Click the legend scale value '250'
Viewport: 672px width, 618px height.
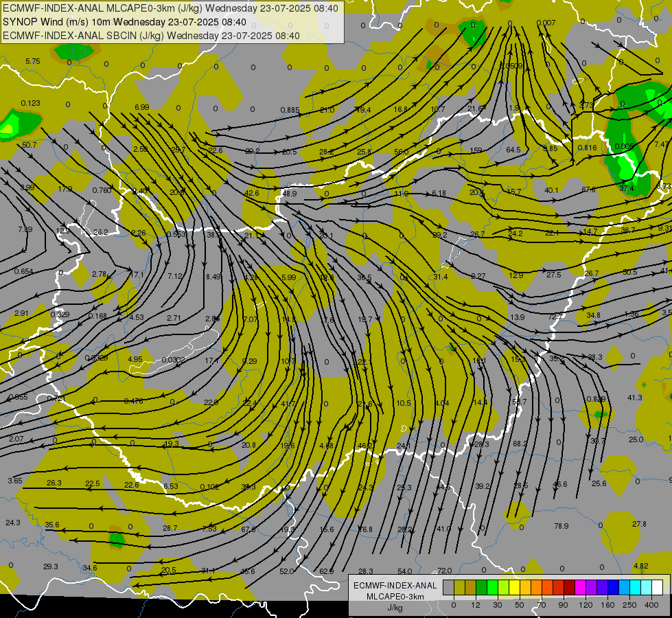point(629,605)
